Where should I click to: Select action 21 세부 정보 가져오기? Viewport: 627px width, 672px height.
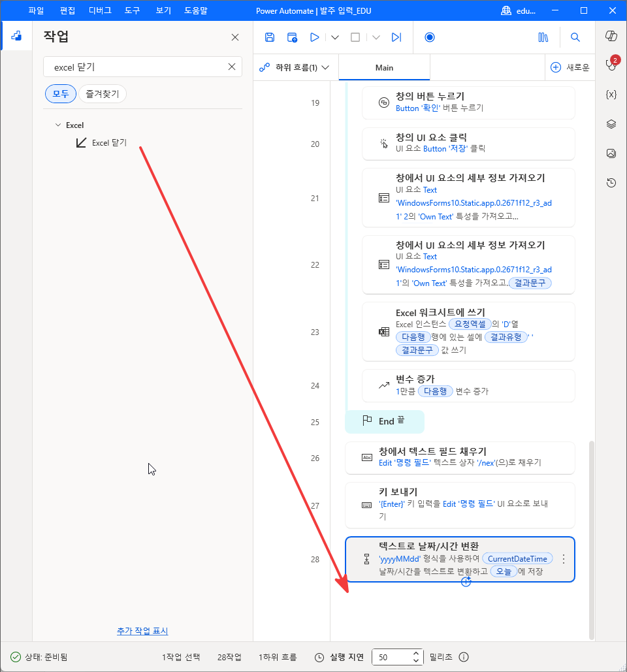click(468, 198)
